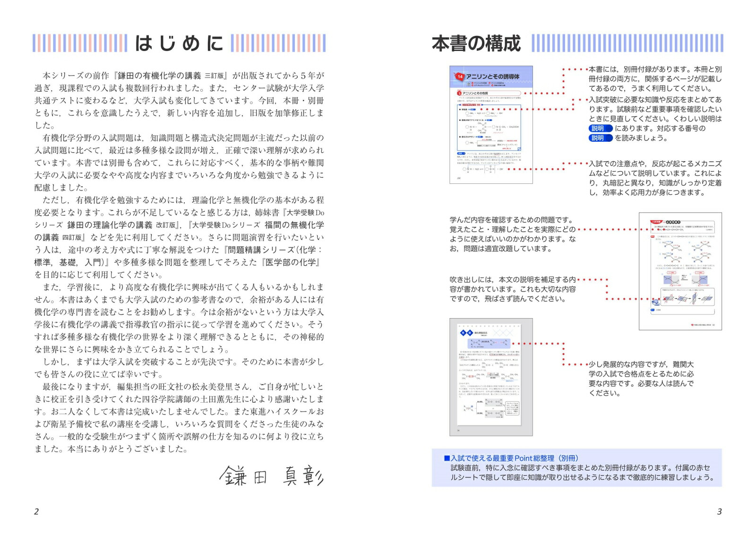Open the アニリンとその誘導体 sample page thumbnail
This screenshot has width=756, height=536.
coord(491,125)
